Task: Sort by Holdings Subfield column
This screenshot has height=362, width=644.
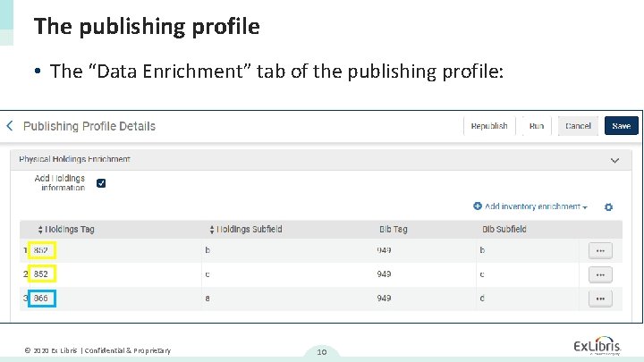Action: [246, 230]
